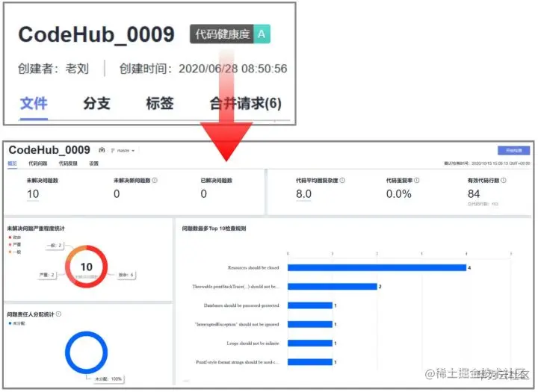Open the 代码问题 tab
Screen dimensions: 538x392
pyautogui.click(x=38, y=164)
